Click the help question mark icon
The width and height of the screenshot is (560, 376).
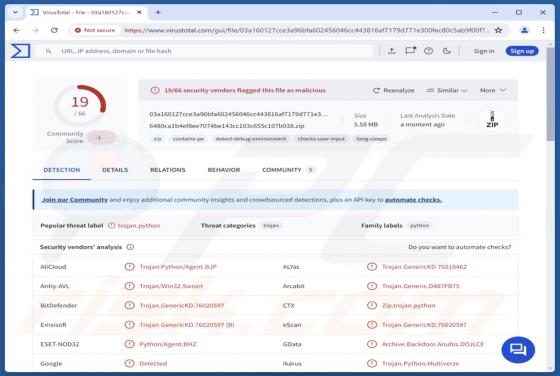tap(428, 51)
